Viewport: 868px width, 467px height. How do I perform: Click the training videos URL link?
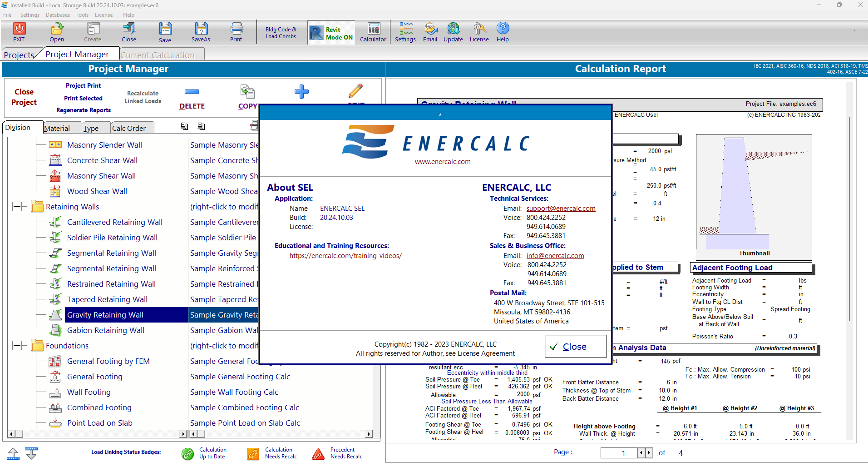click(x=345, y=256)
